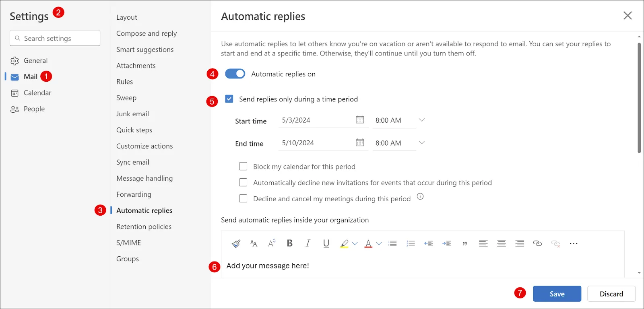Open font color dropdown arrow

click(x=379, y=243)
